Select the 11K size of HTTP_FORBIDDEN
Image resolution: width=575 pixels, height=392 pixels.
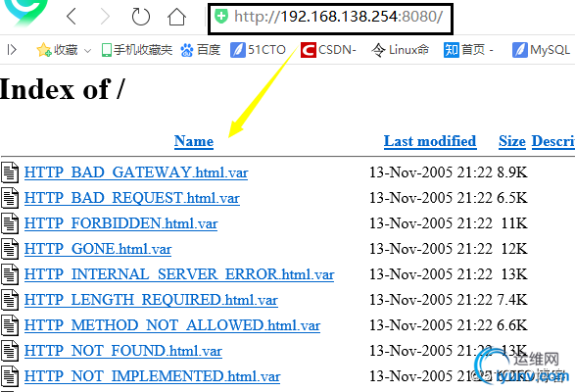[514, 223]
